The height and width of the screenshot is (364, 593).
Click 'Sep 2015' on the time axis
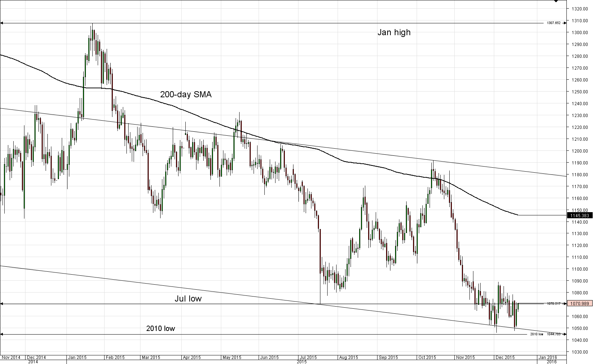[389, 358]
